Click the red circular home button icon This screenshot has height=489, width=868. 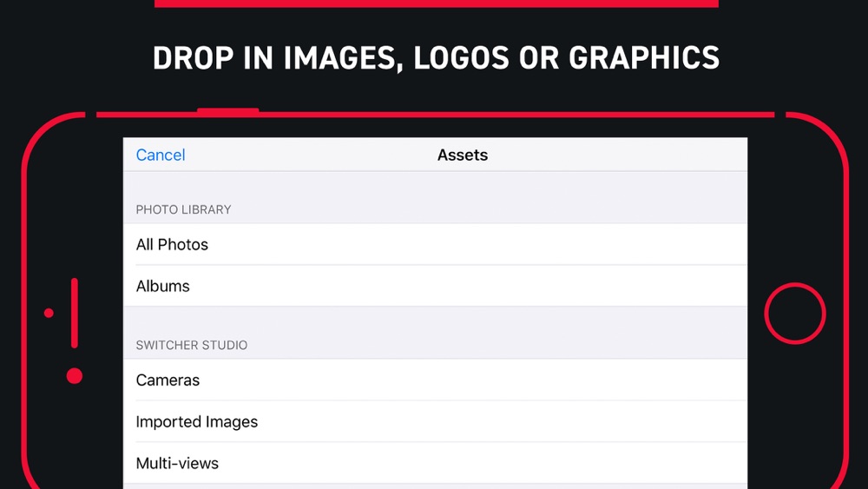(795, 314)
